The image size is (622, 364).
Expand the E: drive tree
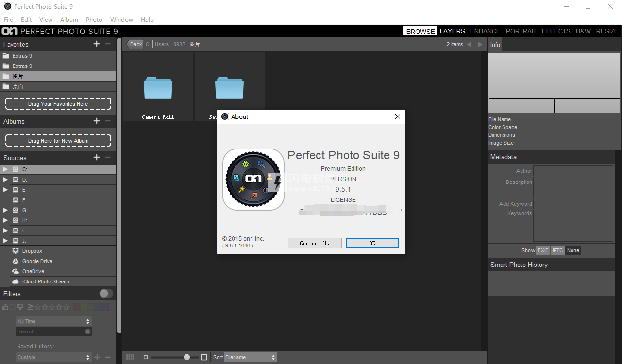click(x=5, y=190)
